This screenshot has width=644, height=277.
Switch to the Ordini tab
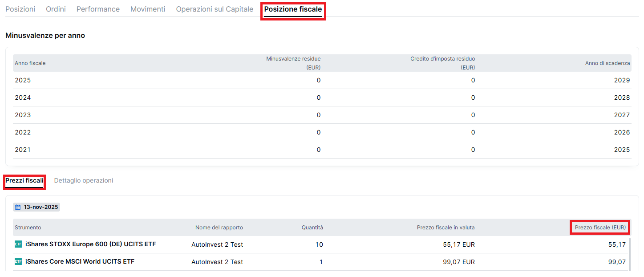56,9
